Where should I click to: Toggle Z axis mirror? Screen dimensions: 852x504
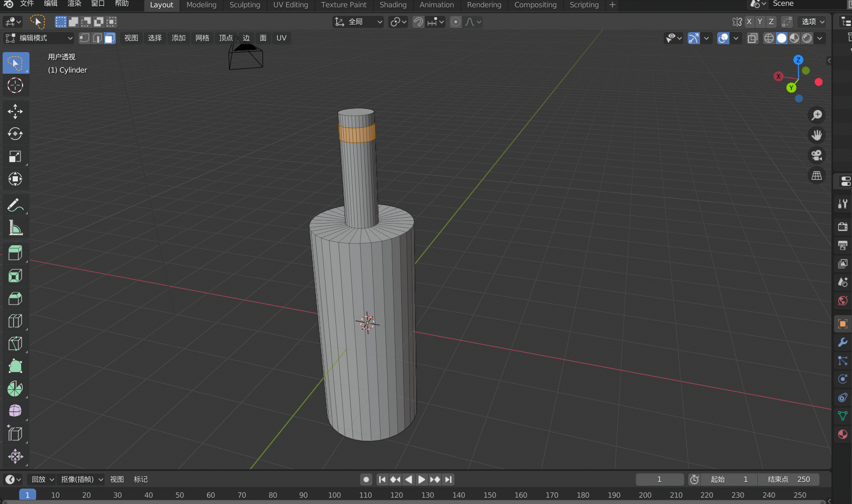click(771, 22)
